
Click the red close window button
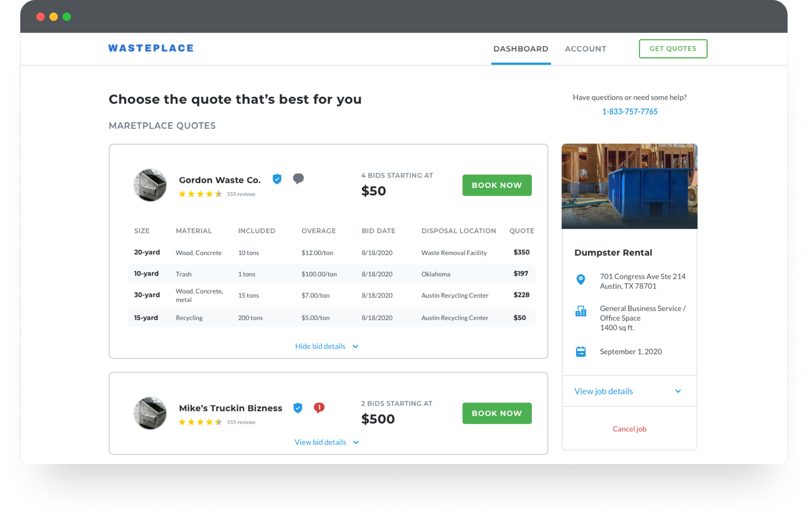[40, 17]
